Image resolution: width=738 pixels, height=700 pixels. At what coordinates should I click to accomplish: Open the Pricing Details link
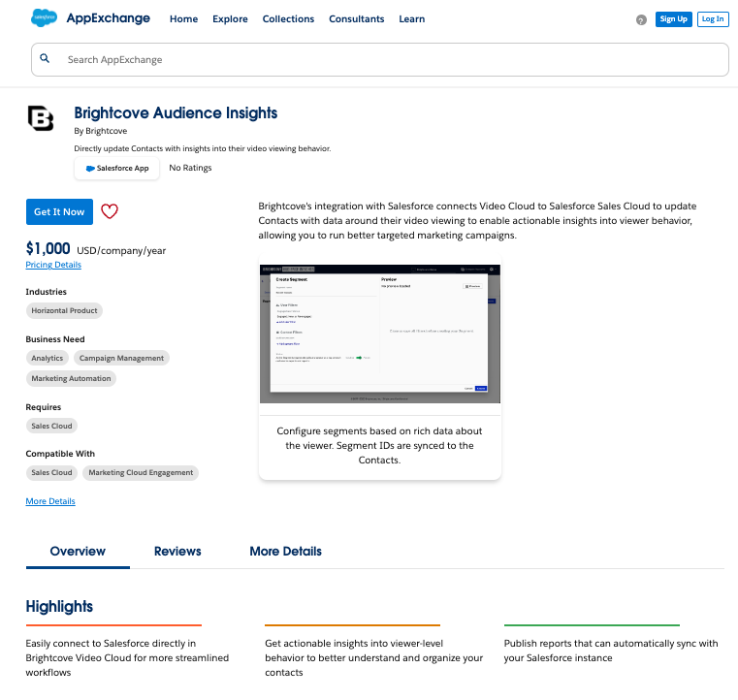[x=53, y=265]
